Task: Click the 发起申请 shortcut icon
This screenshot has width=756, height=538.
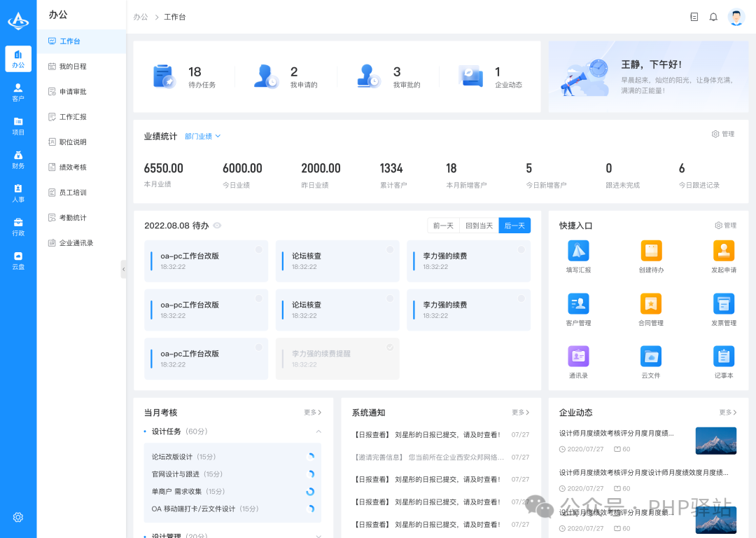Action: point(724,251)
